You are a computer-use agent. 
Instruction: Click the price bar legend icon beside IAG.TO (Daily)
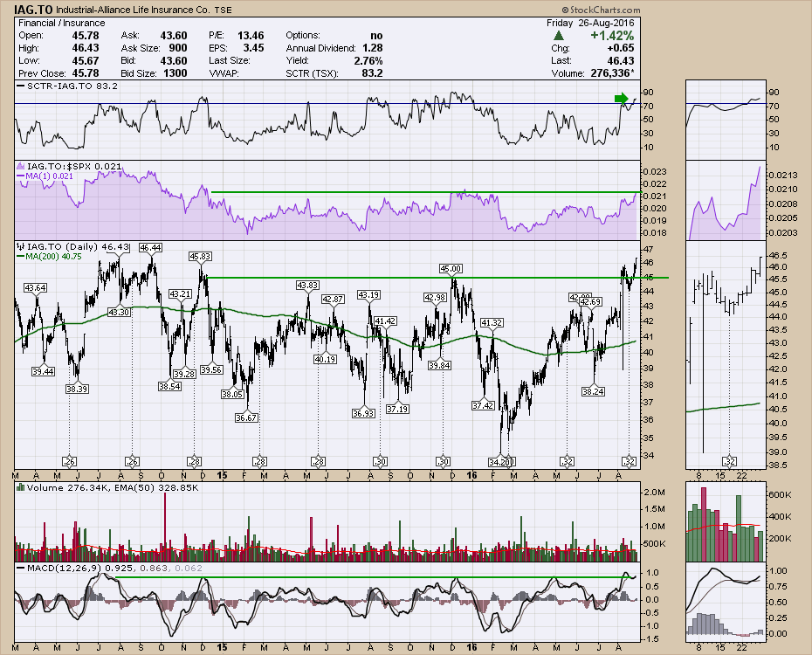tap(21, 247)
